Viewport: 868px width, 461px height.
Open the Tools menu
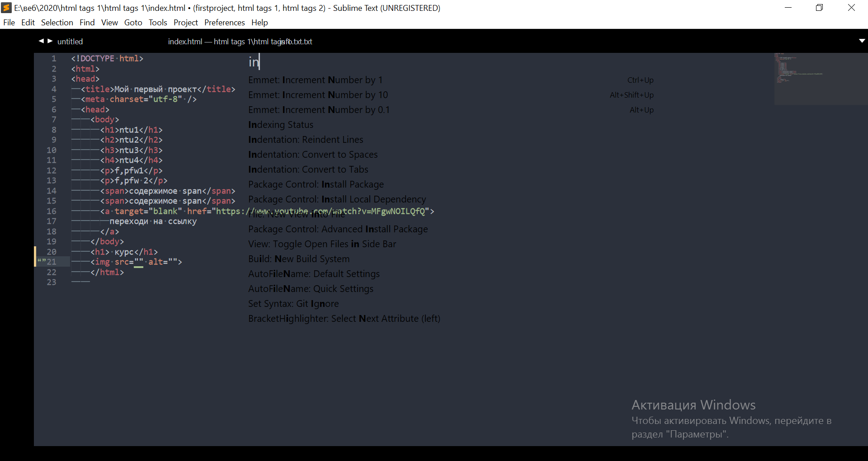point(158,23)
